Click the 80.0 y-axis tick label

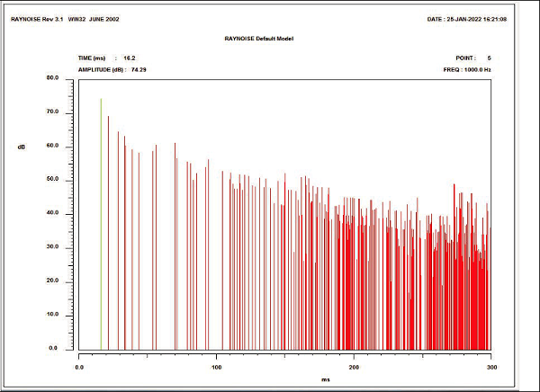click(x=52, y=78)
